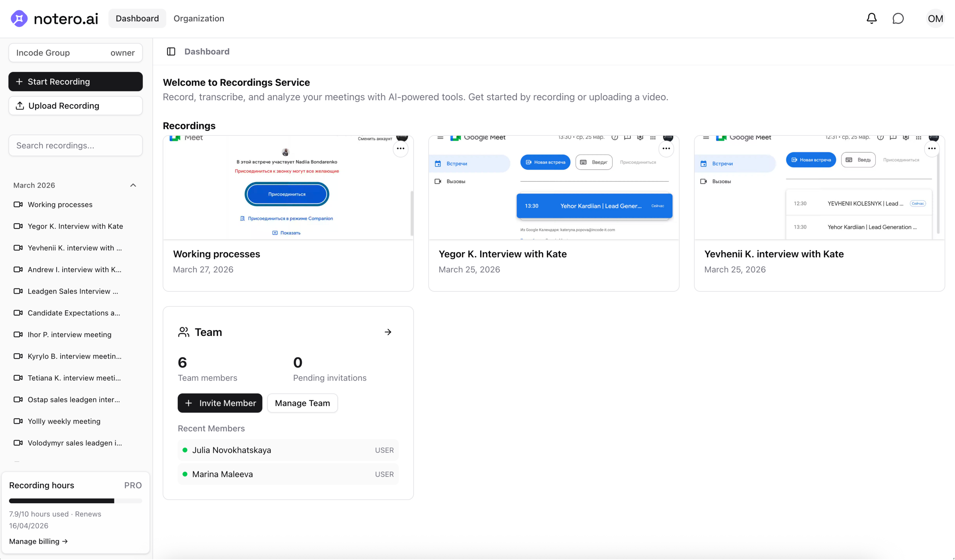Open three-dot menu on Yevhenii K. card

click(932, 148)
